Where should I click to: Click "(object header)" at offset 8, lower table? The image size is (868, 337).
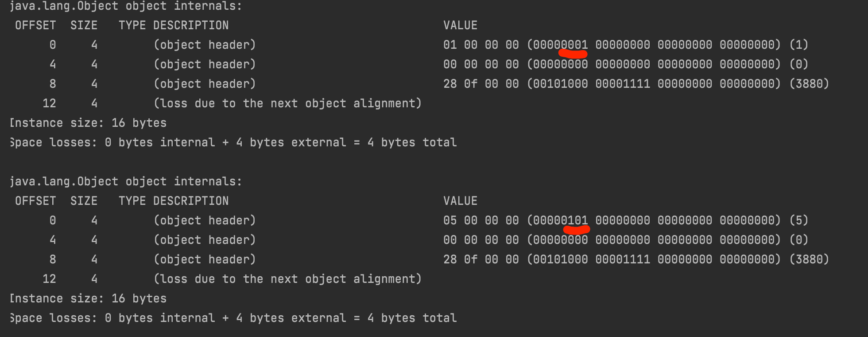(205, 259)
